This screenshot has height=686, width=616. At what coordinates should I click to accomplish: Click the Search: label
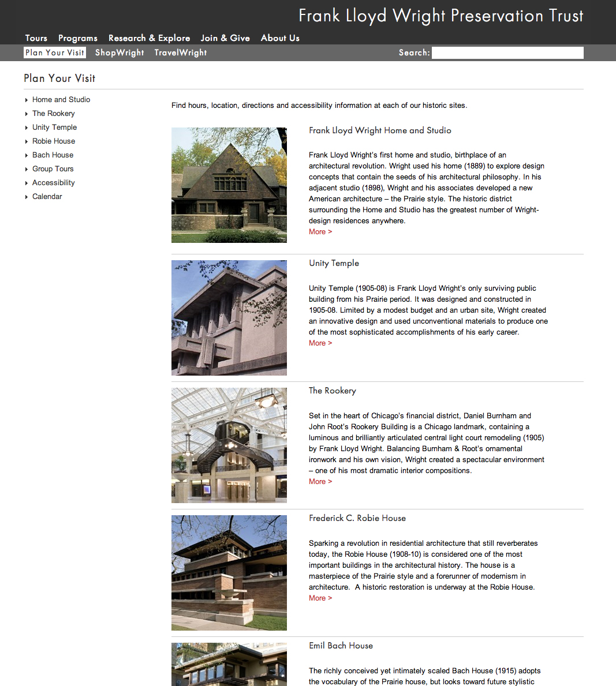[414, 53]
